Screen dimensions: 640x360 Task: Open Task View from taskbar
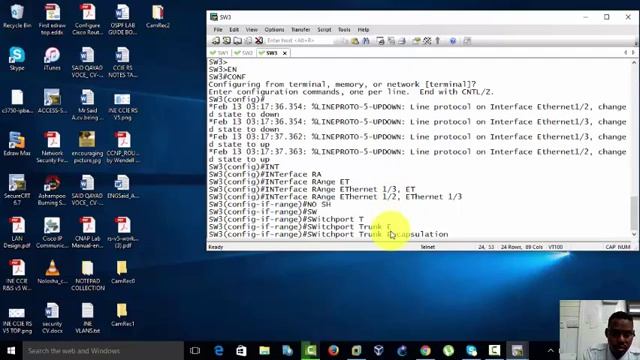coord(195,351)
